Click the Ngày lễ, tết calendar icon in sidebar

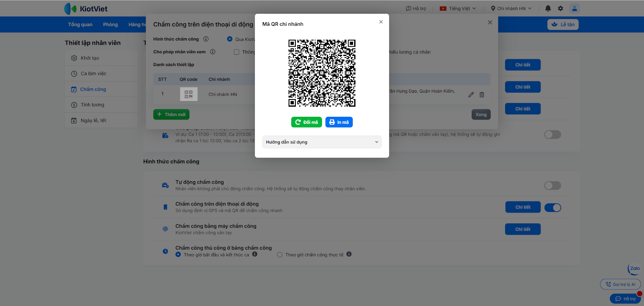[x=74, y=120]
